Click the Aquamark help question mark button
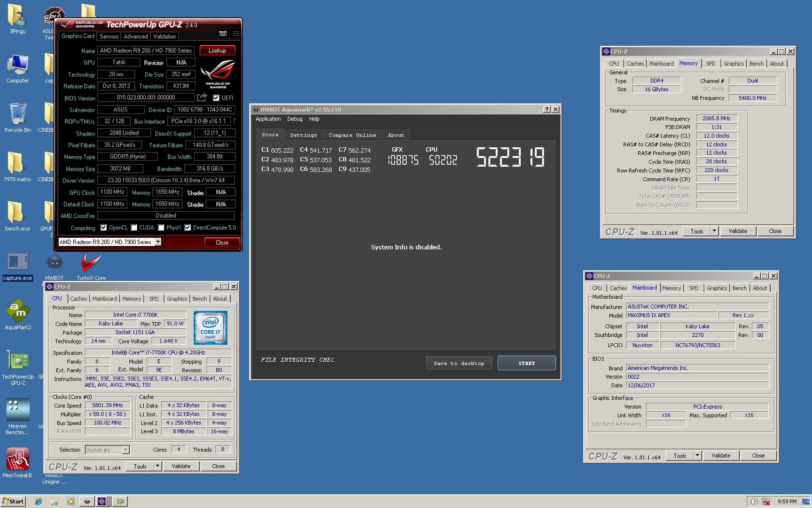 click(x=547, y=109)
